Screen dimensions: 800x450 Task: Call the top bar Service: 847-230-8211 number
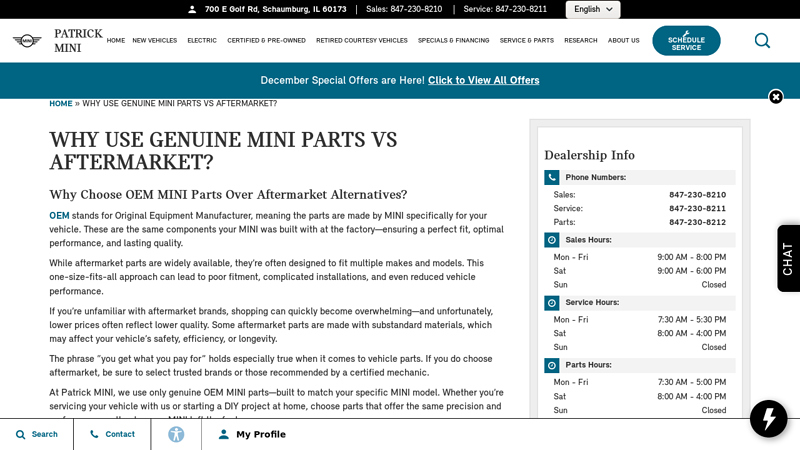[x=505, y=9]
